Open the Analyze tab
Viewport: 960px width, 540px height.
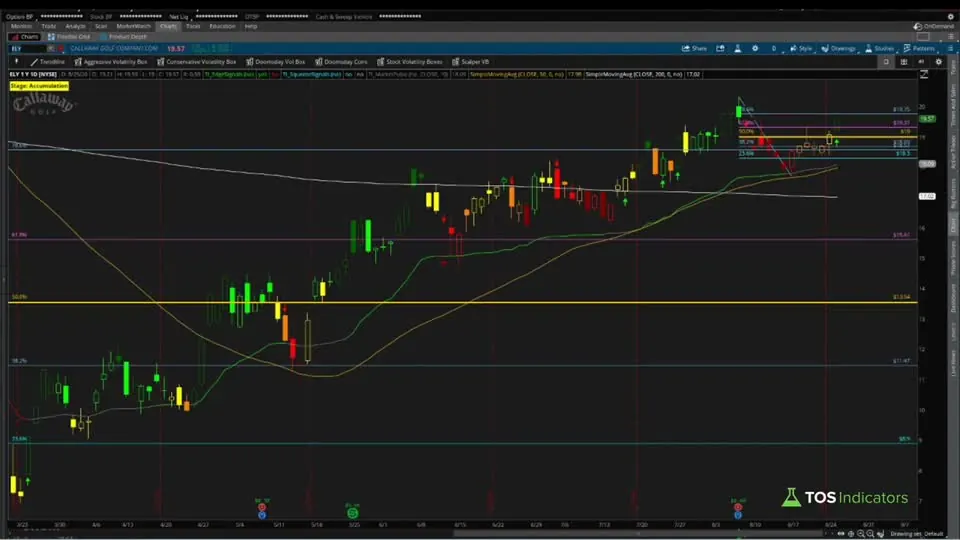(x=75, y=26)
